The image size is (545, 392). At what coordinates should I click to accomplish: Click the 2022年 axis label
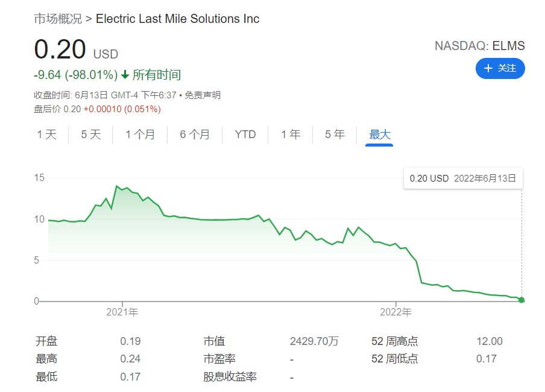(x=395, y=312)
